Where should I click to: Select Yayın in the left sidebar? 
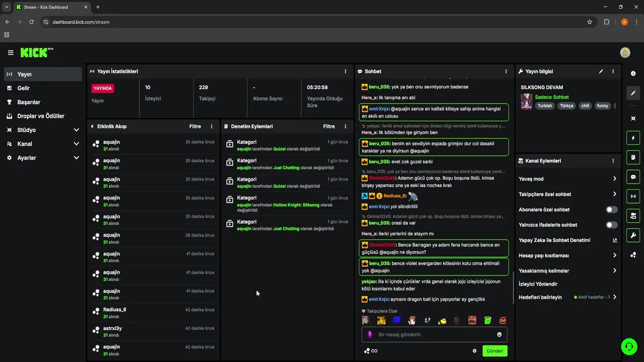tap(42, 74)
